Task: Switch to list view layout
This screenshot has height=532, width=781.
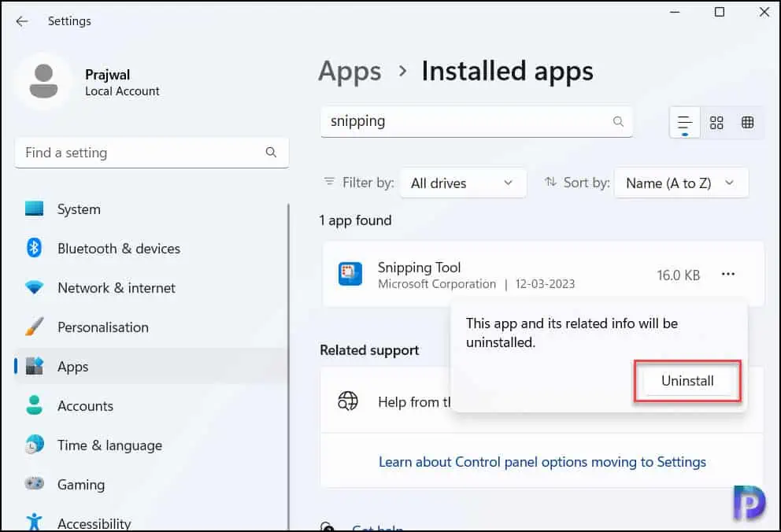Action: [685, 123]
